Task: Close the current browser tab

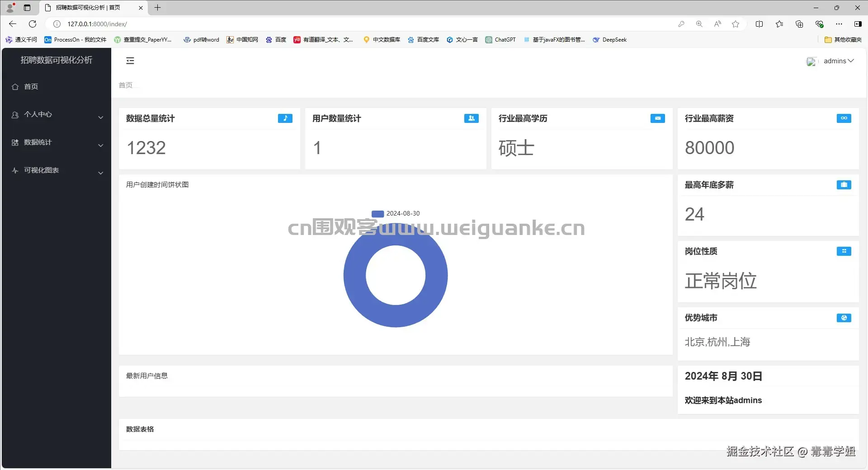Action: [141, 8]
